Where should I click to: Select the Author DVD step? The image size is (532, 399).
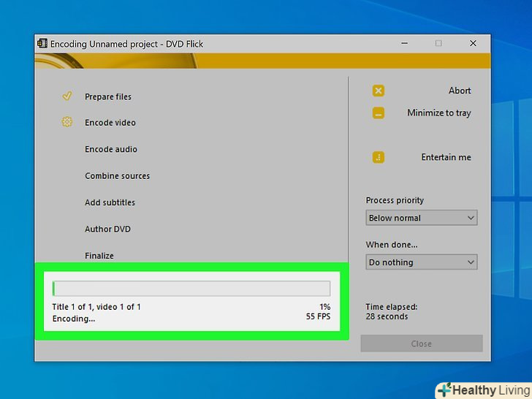click(107, 229)
